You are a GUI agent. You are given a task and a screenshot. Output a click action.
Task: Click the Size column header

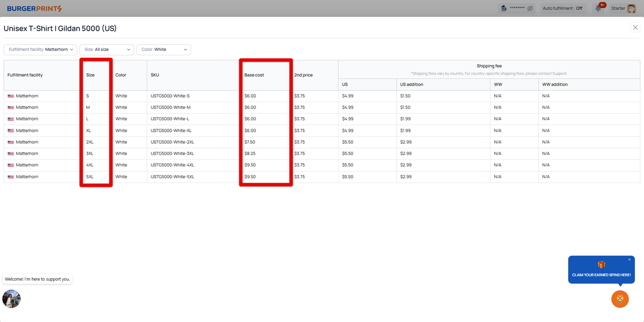[x=91, y=75]
